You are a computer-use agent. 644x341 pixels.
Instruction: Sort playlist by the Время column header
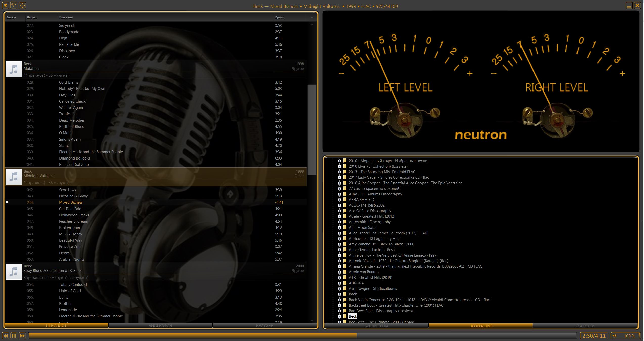[x=290, y=17]
